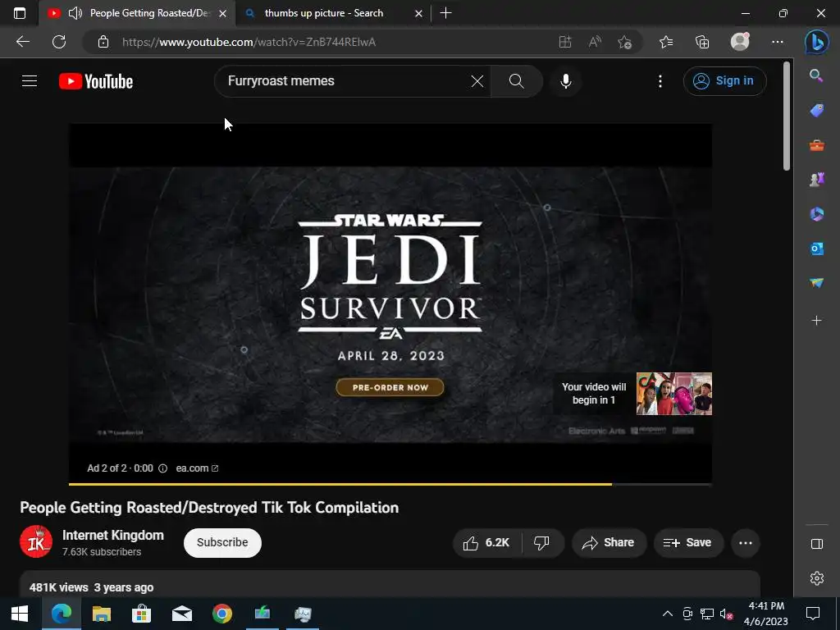Open the sidebar Shopping tag
This screenshot has height=630, width=840.
coord(816,111)
